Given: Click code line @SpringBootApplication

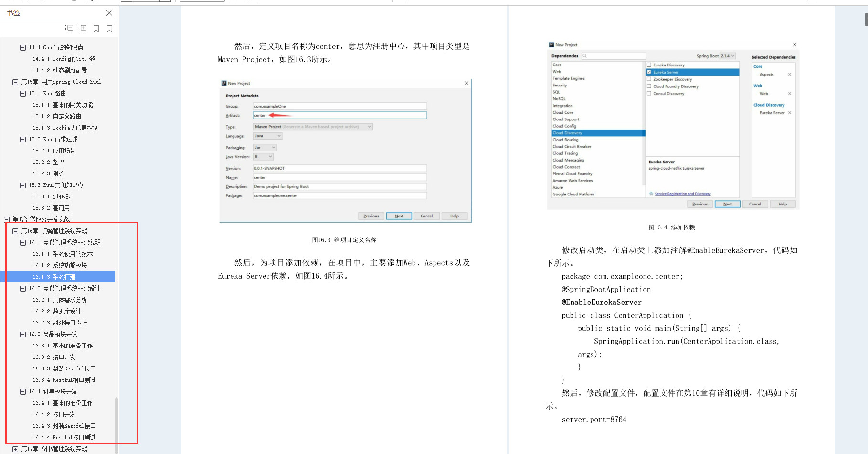Looking at the screenshot, I should (x=606, y=290).
